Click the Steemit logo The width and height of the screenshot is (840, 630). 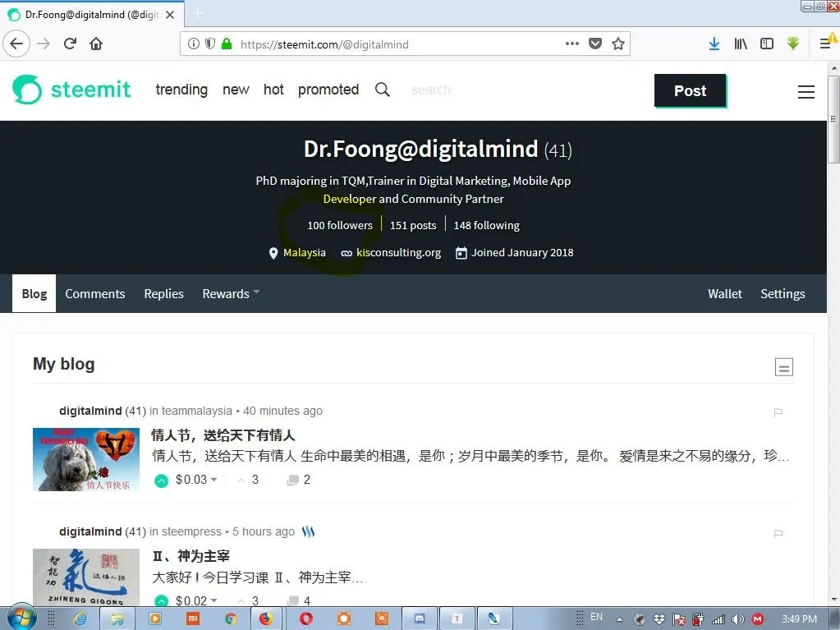click(71, 90)
